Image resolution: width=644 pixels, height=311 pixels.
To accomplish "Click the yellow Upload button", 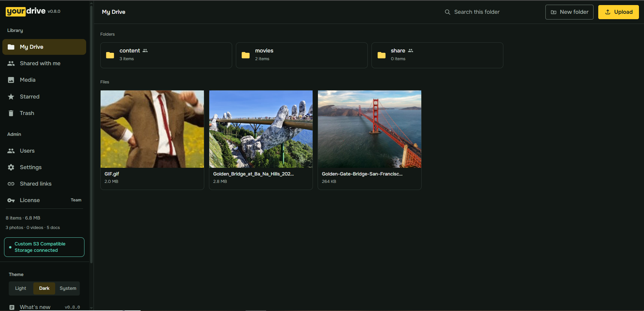I will pos(618,12).
